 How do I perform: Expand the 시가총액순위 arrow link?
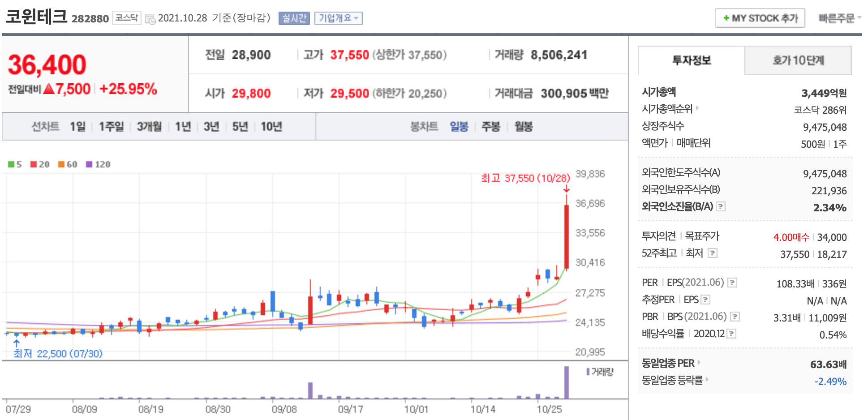(x=697, y=108)
